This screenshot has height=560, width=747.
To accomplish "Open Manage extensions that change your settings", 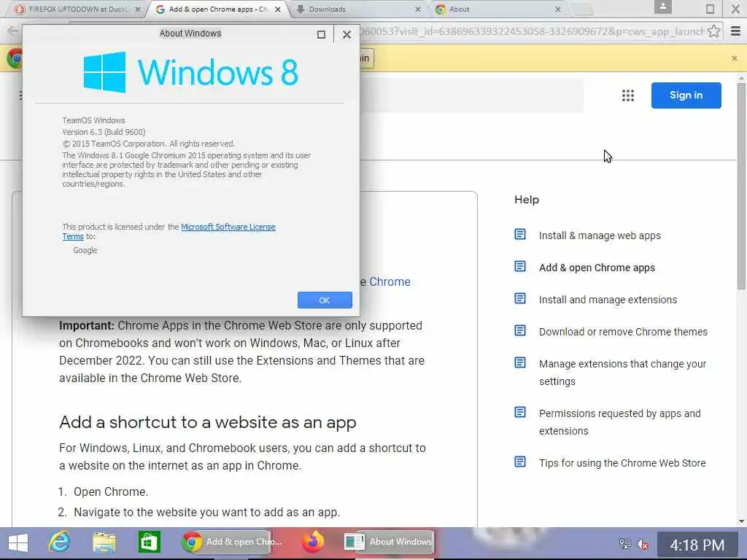I will [623, 373].
